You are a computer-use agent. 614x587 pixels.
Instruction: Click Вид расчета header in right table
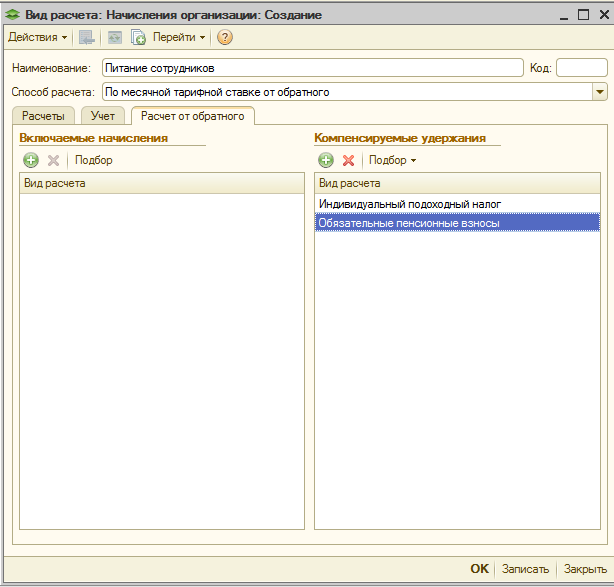tap(457, 183)
